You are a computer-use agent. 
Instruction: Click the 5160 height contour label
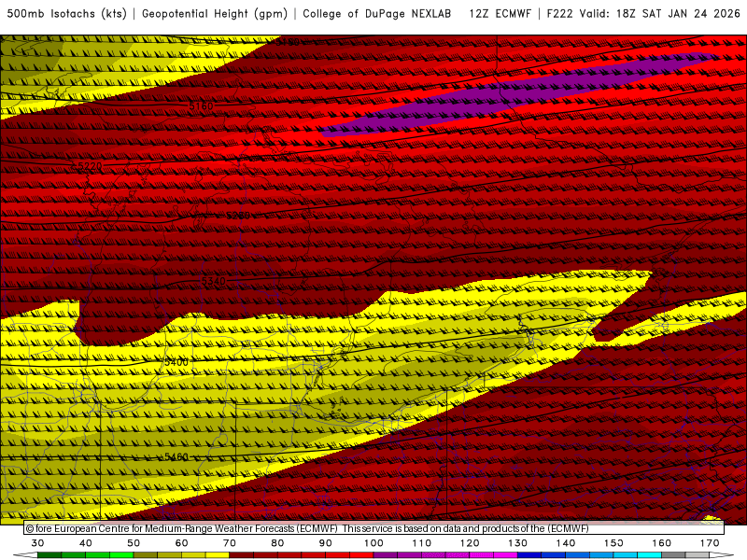pyautogui.click(x=201, y=106)
